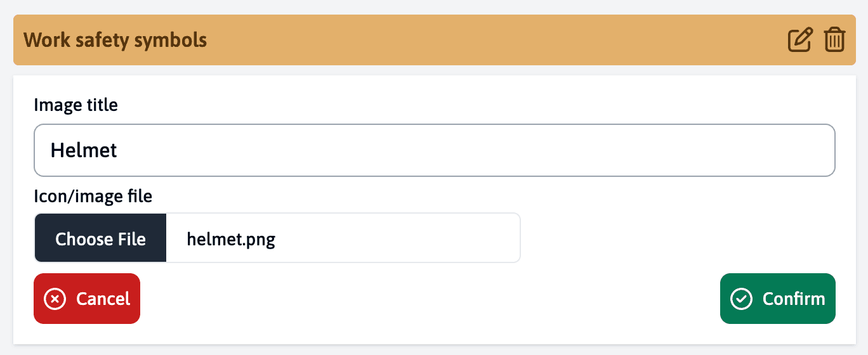Click the Work safety symbols heading

click(115, 40)
